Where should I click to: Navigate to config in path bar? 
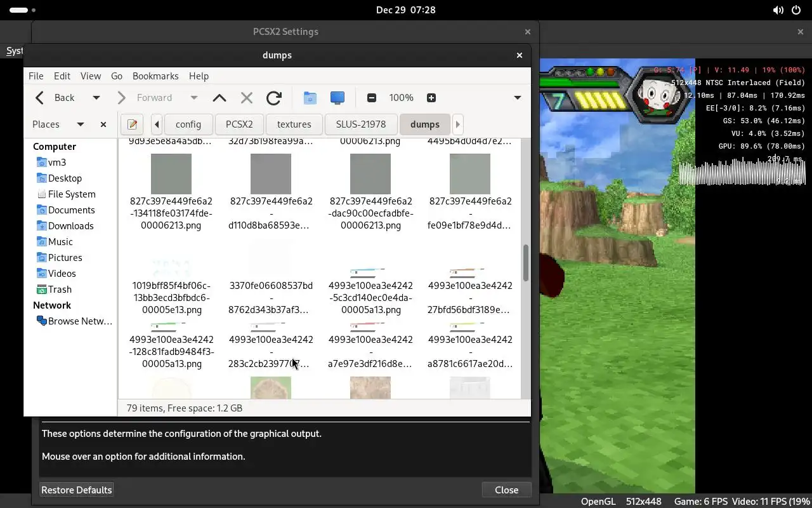188,124
